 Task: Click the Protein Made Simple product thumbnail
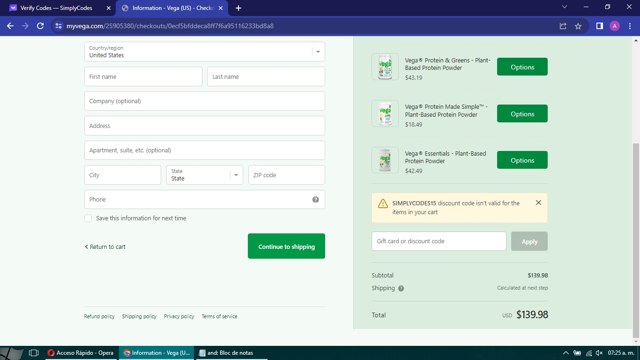(385, 113)
